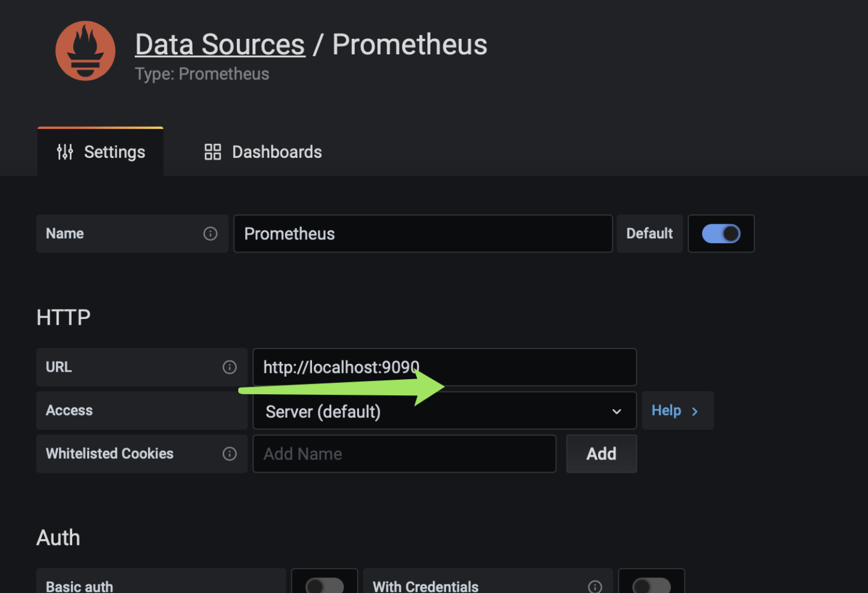Screen dimensions: 868x593
Task: Click the Add button for cookies
Action: (601, 454)
